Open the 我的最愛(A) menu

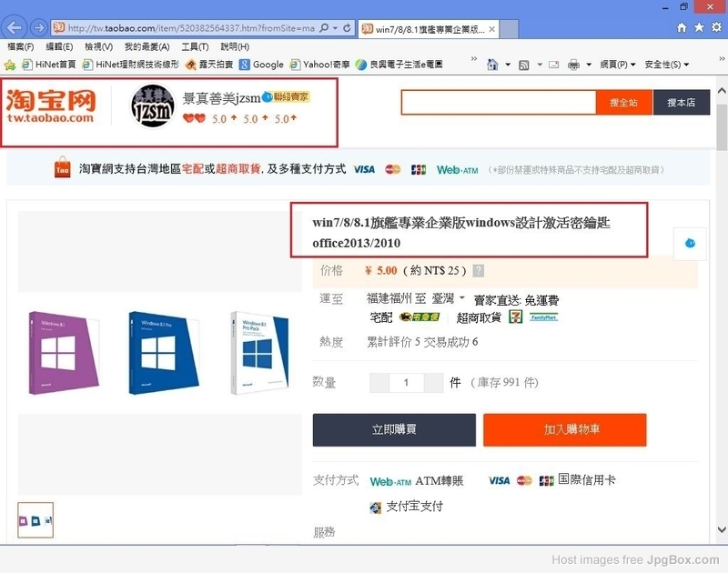point(146,46)
